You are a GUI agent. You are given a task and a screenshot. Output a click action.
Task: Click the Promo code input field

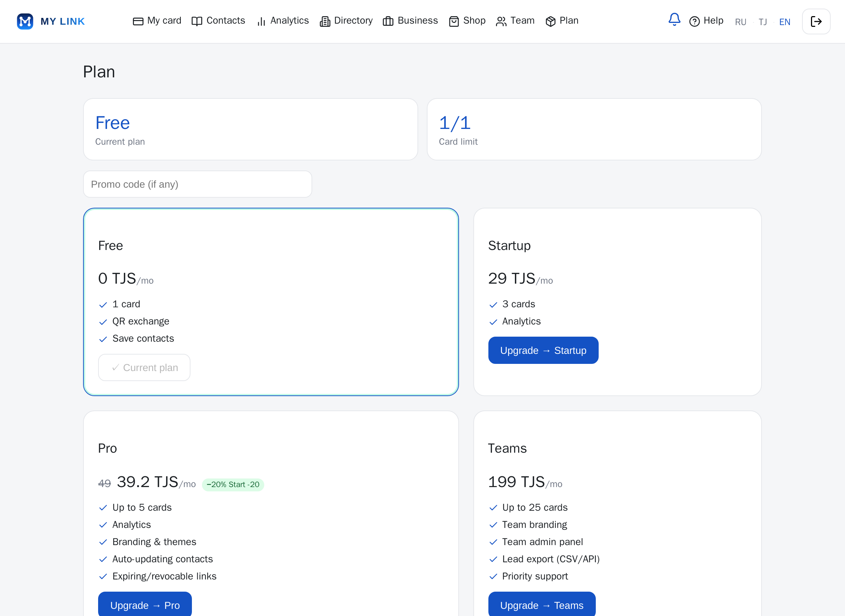click(198, 184)
